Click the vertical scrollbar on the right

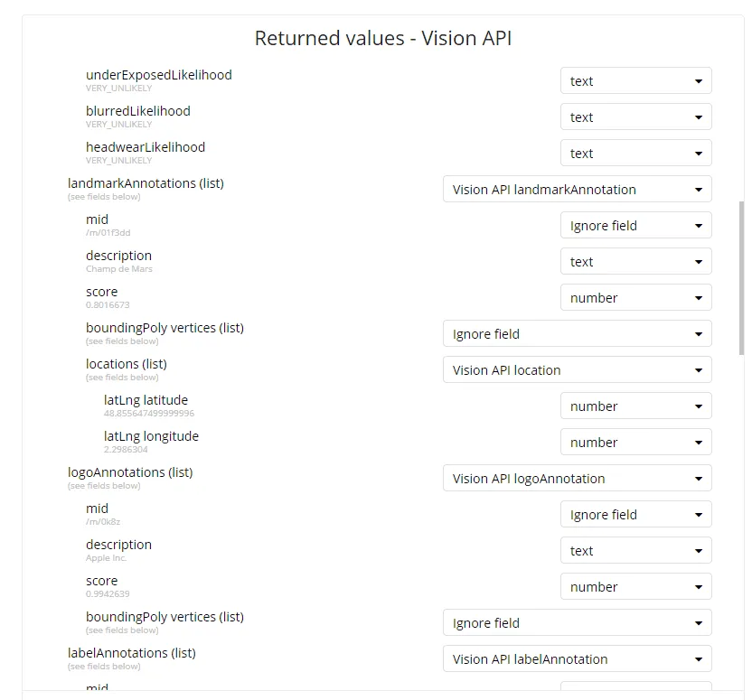tap(742, 280)
